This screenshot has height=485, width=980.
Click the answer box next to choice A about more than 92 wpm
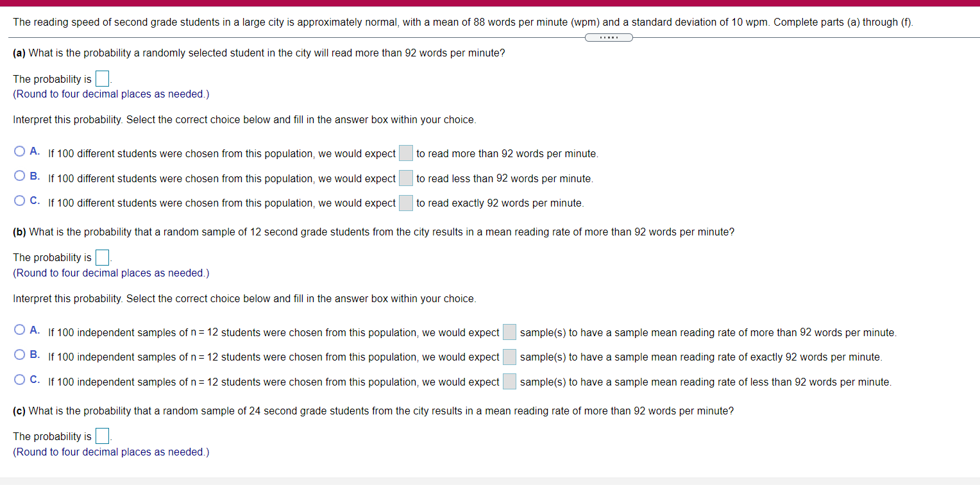coord(405,153)
